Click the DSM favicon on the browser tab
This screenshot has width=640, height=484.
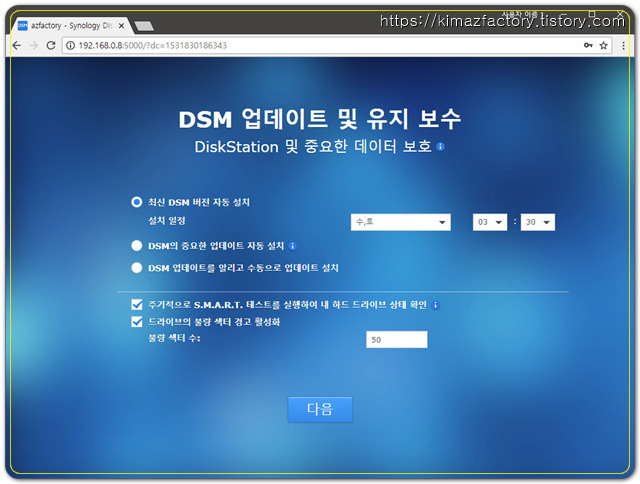pos(23,26)
